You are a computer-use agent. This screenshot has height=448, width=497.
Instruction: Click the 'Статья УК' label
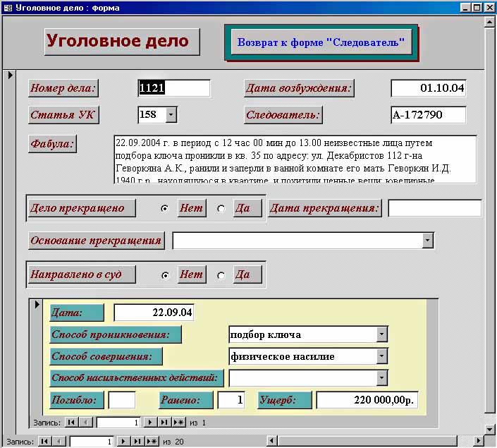click(63, 114)
